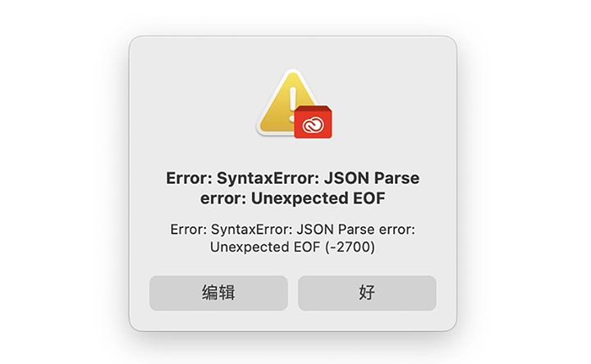This screenshot has height=364, width=591.
Task: Click the word "JSON" in the bold heading
Action: (x=346, y=178)
